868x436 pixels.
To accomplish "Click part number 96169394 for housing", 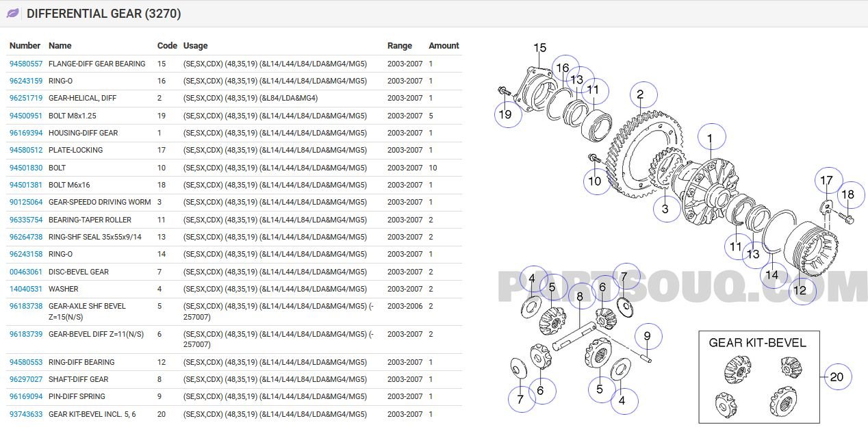I will coord(26,133).
